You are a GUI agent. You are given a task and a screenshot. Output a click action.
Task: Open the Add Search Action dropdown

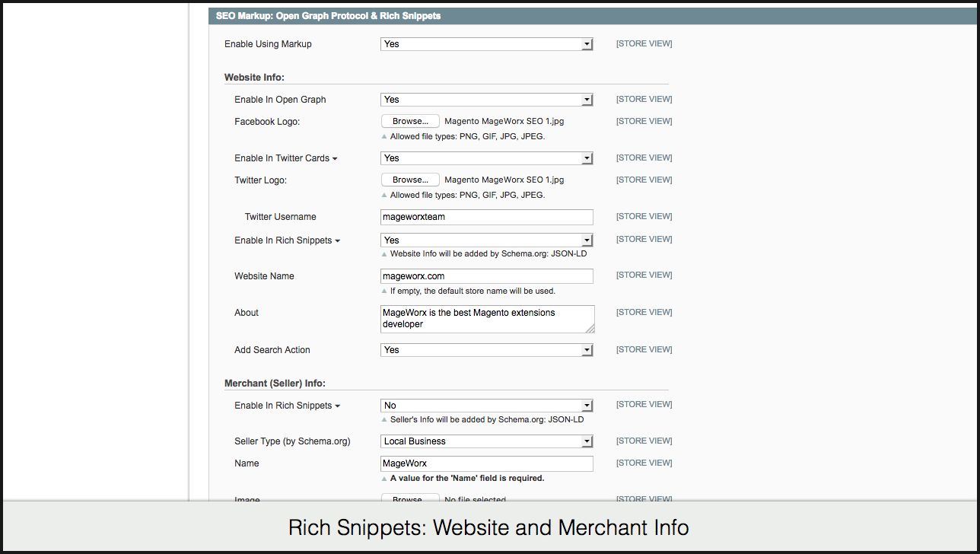click(486, 350)
